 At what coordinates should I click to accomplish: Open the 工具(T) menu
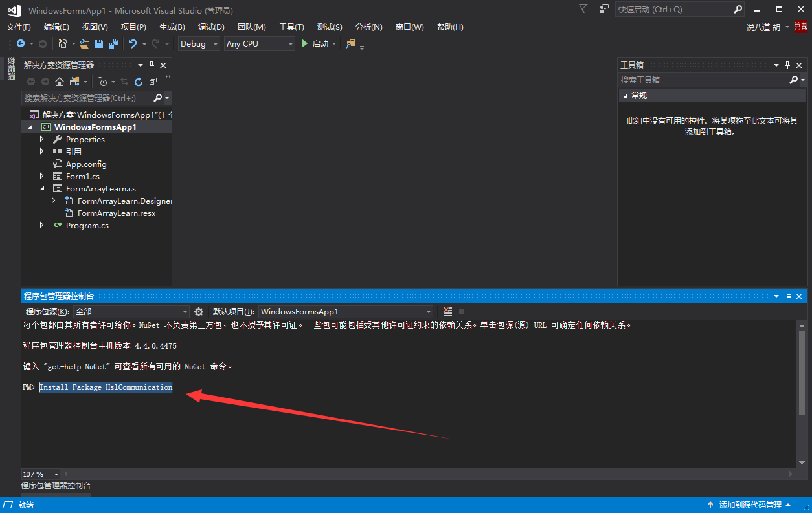click(x=291, y=27)
